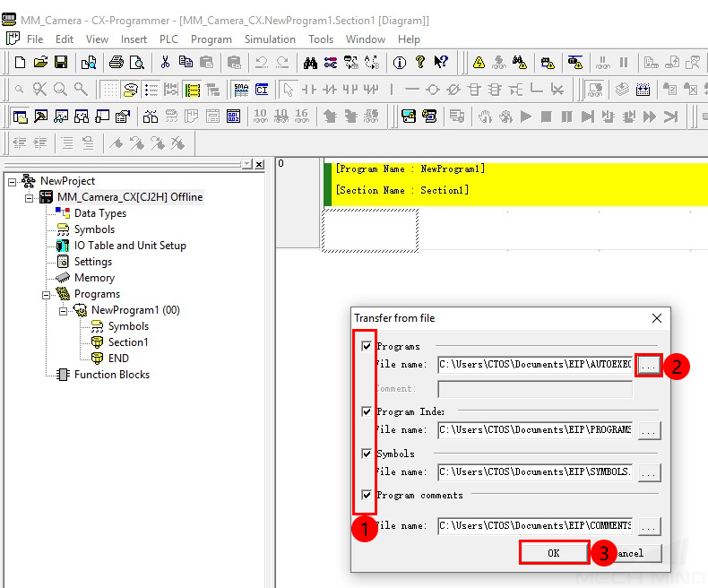Select the arrow selection mode tool
Image resolution: width=708 pixels, height=588 pixels.
point(288,90)
